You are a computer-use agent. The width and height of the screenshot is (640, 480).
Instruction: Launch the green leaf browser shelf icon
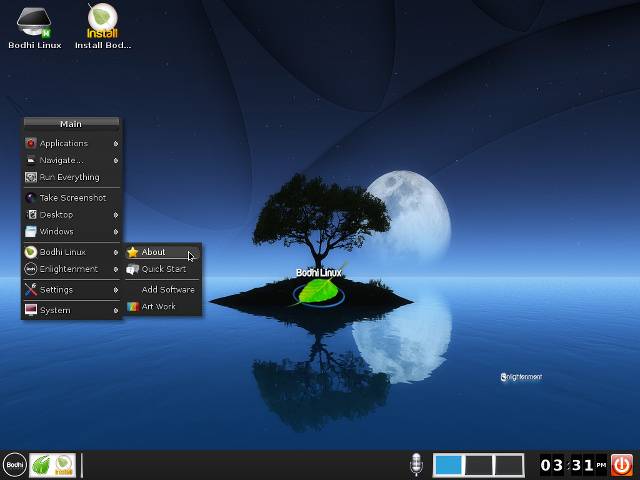coord(41,464)
